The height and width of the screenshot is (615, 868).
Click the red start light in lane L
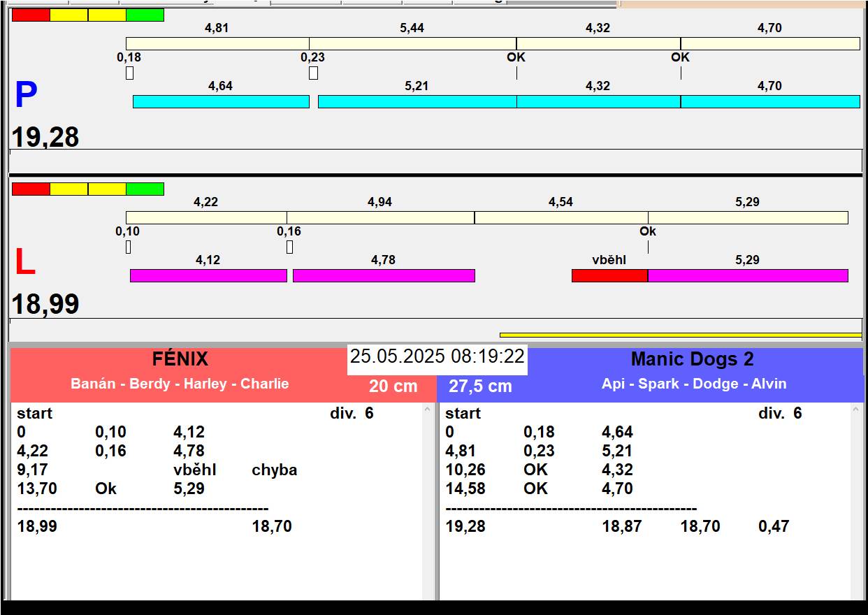click(31, 189)
